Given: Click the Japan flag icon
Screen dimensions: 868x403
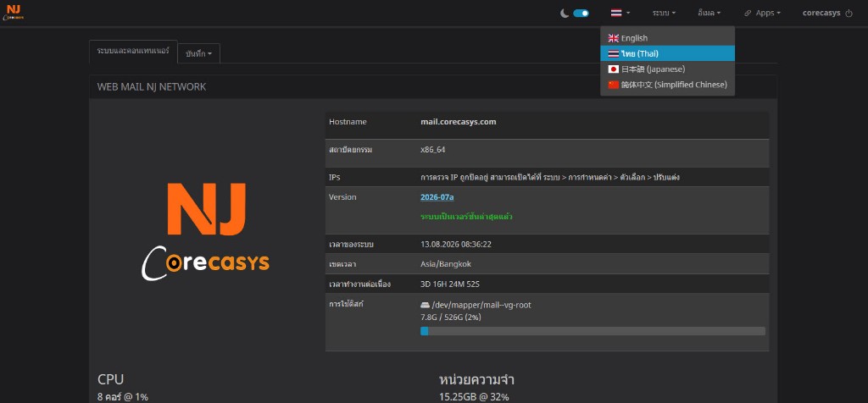Looking at the screenshot, I should pyautogui.click(x=613, y=69).
